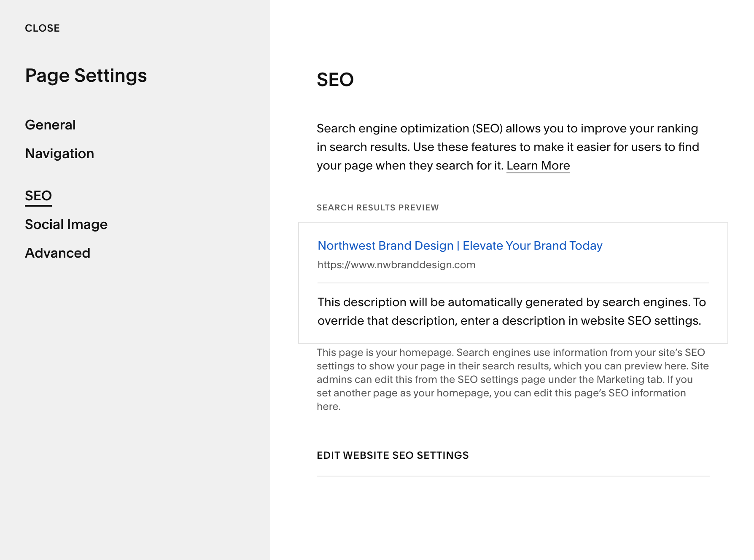Click Edit Website SEO Settings
754x560 pixels.
point(393,455)
